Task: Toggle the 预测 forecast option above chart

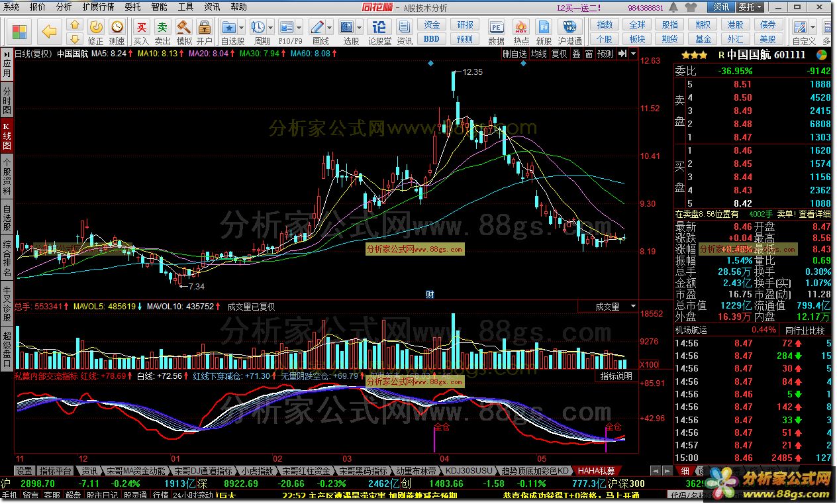Action: tap(605, 54)
